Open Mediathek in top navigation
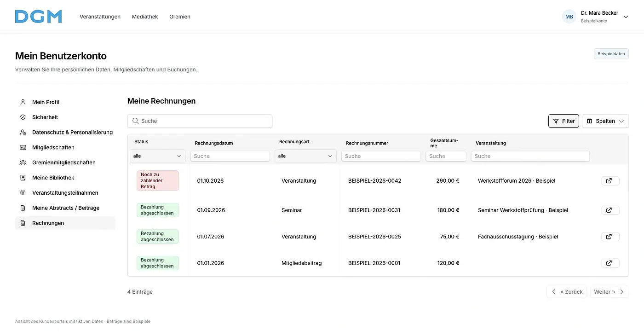 point(145,17)
